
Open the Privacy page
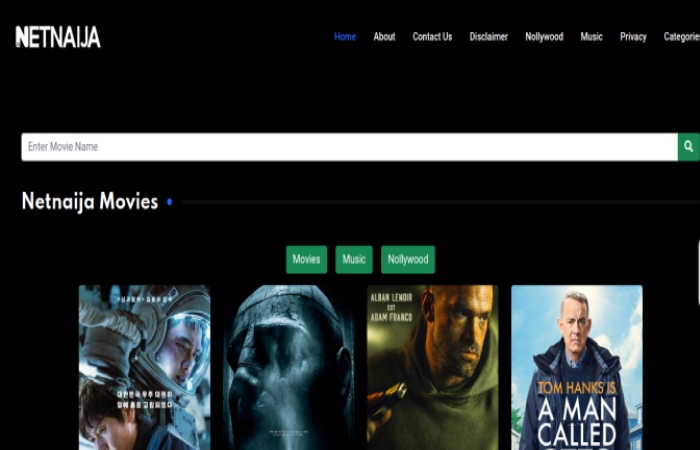point(633,37)
